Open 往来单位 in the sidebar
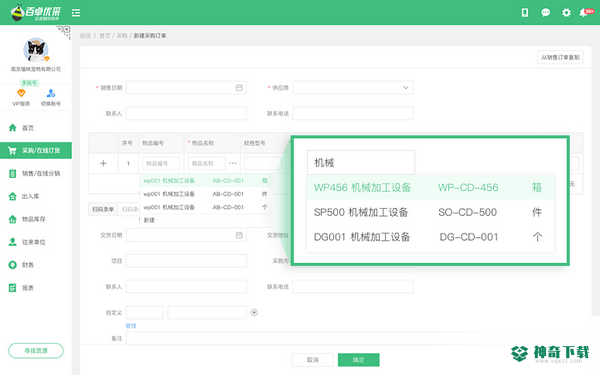Screen dimensions: 600x375 [36, 242]
